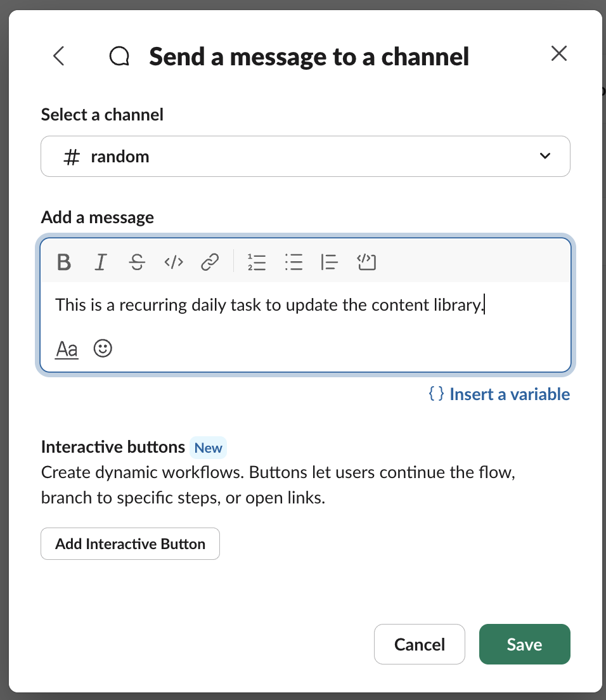Hide the formatting toolbar with Aa

(67, 349)
